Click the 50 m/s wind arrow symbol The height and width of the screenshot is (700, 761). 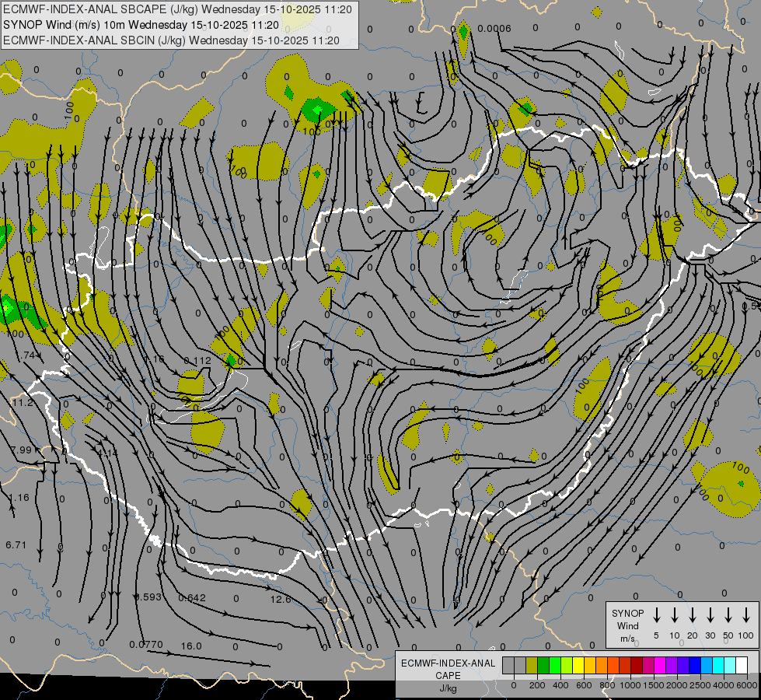point(728,614)
